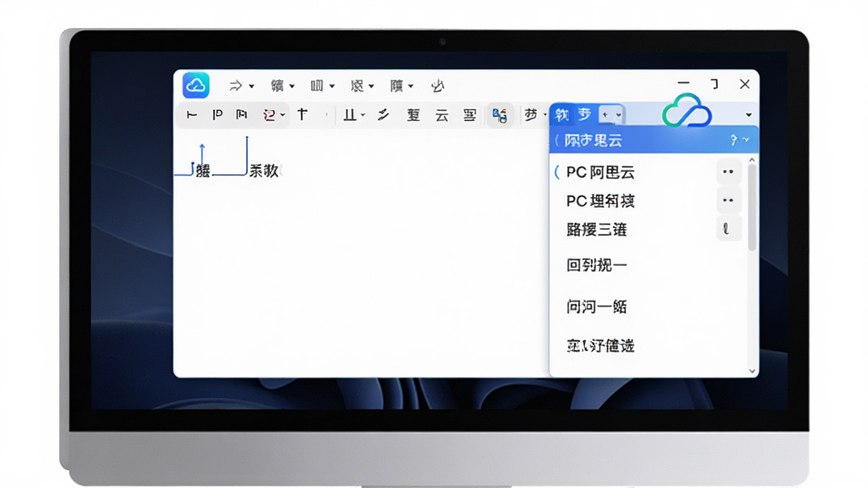This screenshot has height=488, width=868.
Task: Minimize the application window
Action: [x=684, y=83]
